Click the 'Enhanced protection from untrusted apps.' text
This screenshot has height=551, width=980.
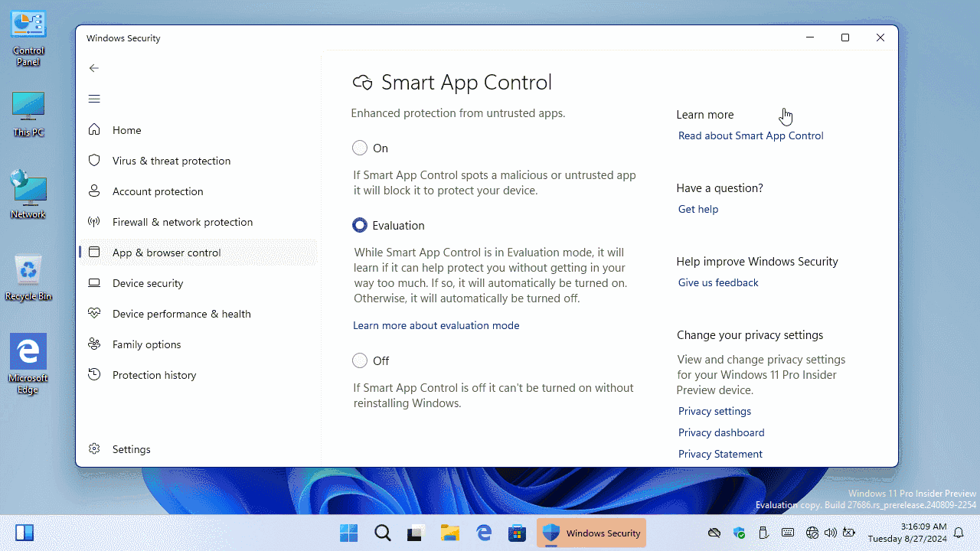(x=458, y=113)
